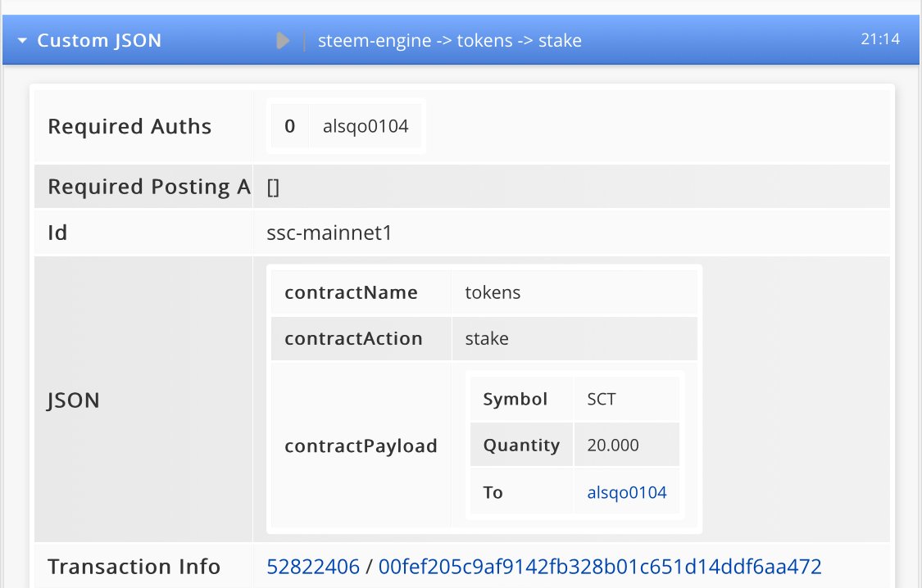The height and width of the screenshot is (588, 922).
Task: Click the Required Auths label
Action: coord(129,126)
